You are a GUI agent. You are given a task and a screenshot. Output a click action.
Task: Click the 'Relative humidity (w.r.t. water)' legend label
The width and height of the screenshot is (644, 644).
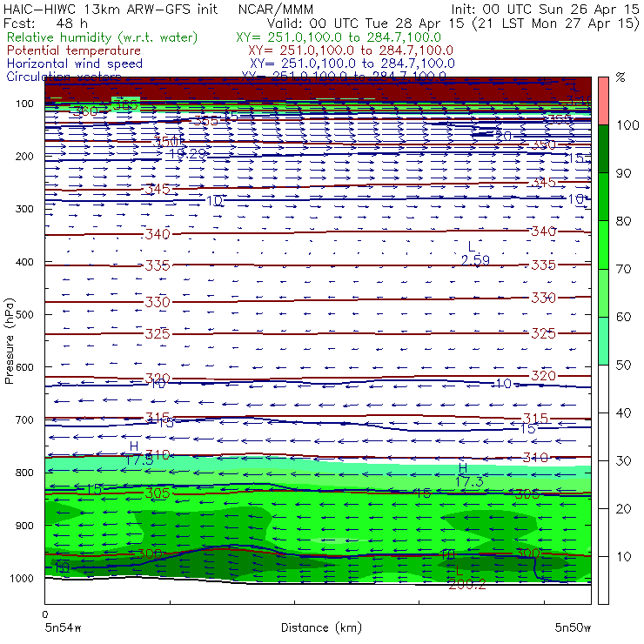pyautogui.click(x=103, y=37)
